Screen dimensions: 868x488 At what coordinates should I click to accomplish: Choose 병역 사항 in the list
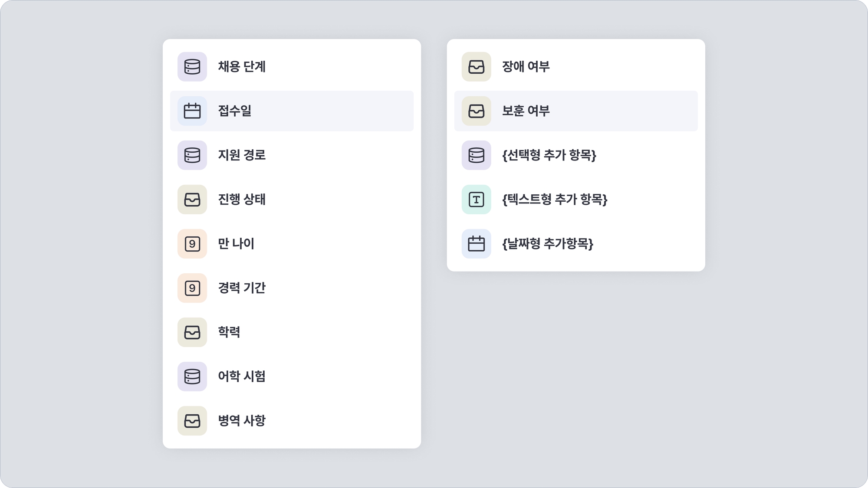pyautogui.click(x=242, y=421)
